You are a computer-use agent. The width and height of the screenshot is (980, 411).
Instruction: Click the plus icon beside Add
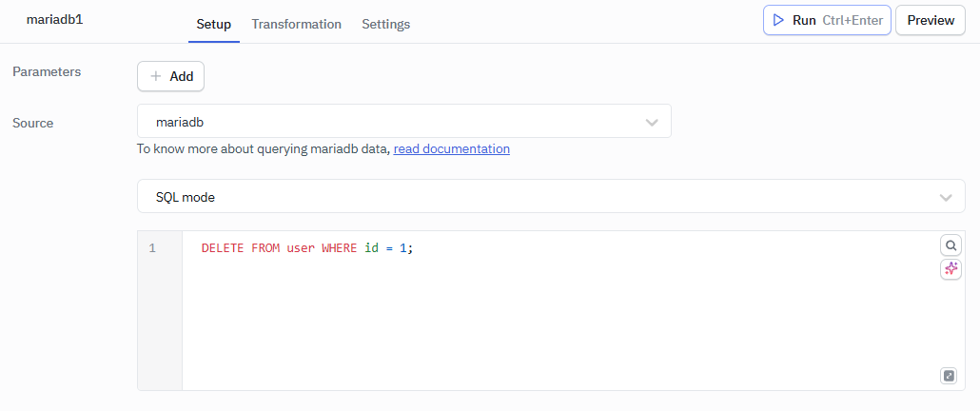pos(156,76)
